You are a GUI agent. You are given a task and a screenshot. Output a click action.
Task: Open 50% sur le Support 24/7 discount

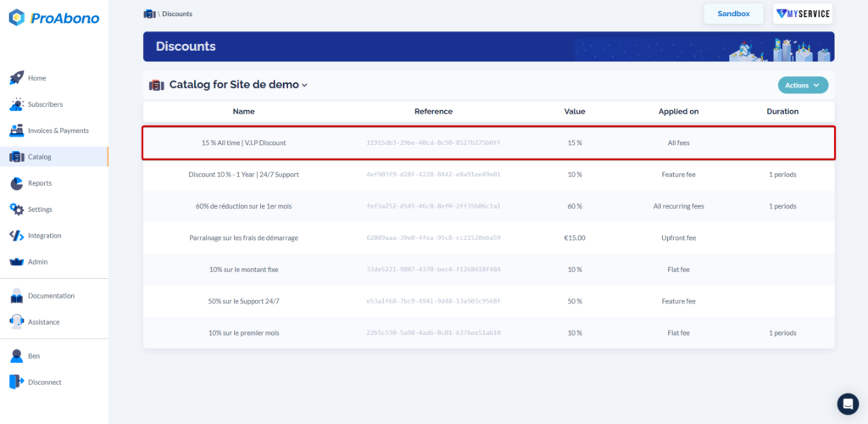243,301
